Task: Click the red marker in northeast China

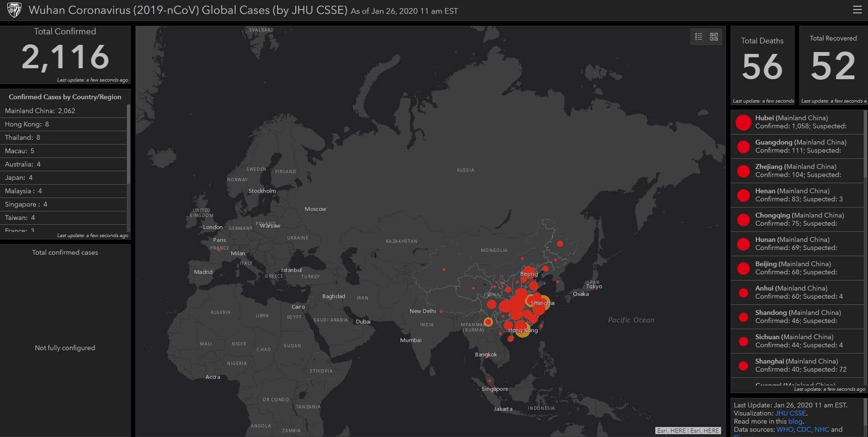Action: tap(560, 244)
